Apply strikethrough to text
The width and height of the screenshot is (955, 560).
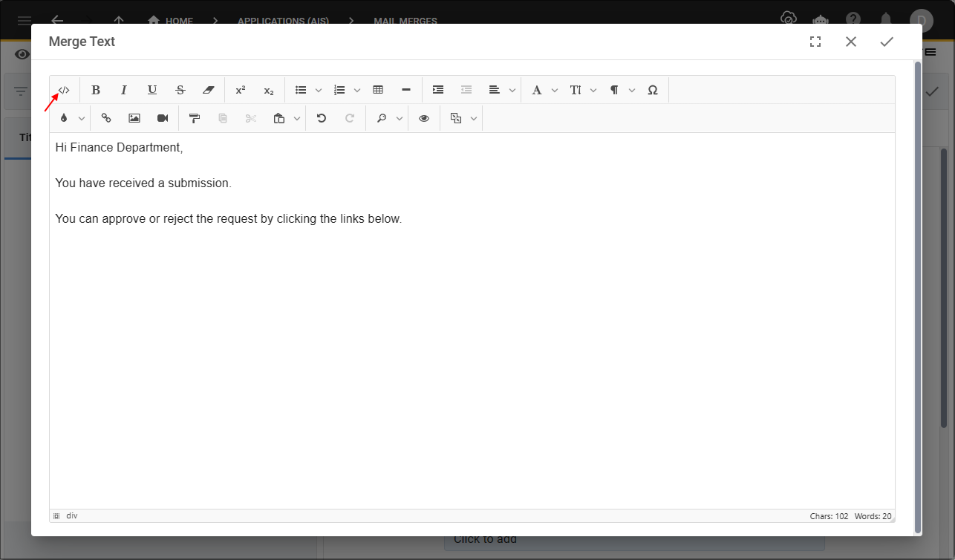(x=180, y=90)
